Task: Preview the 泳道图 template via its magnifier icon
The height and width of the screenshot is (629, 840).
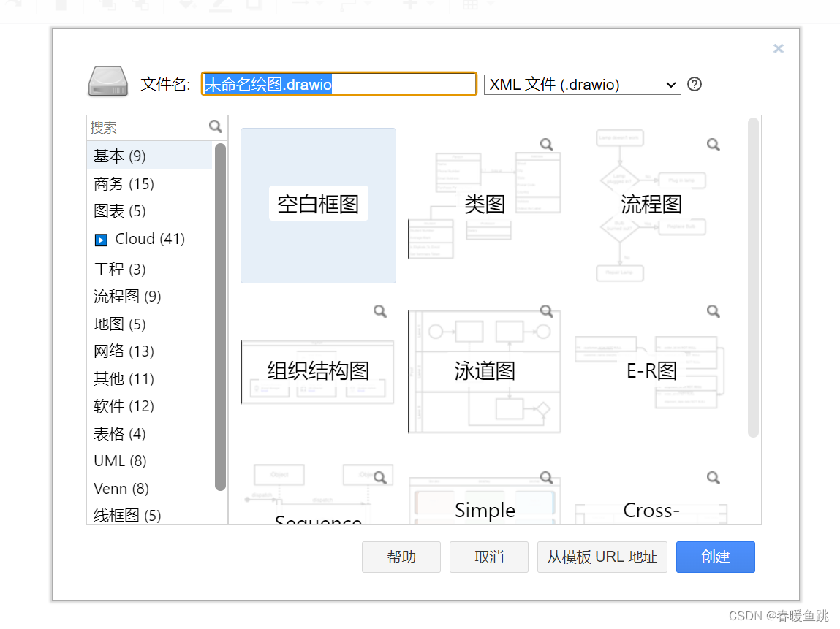Action: (x=546, y=310)
